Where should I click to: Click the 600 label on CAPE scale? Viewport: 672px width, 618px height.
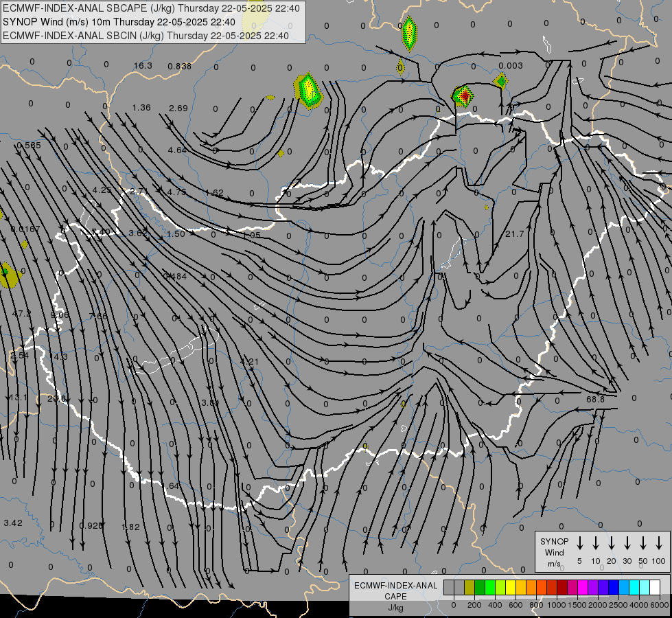tap(515, 605)
